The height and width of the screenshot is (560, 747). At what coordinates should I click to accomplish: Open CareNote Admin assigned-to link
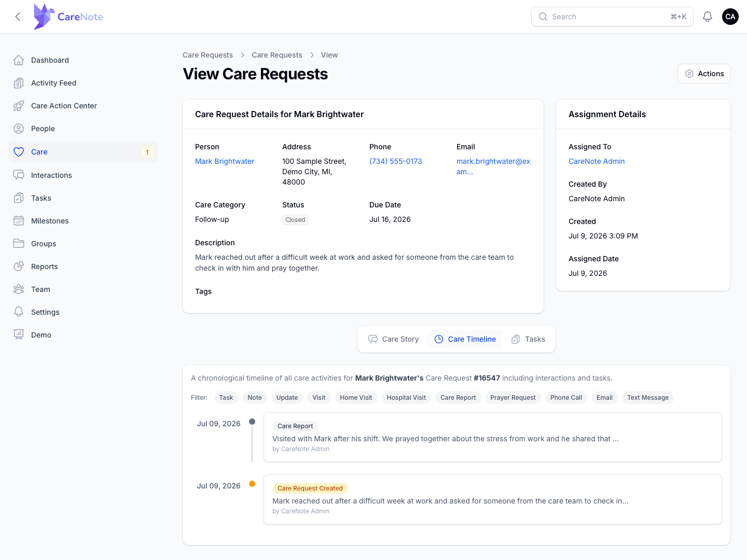(597, 161)
